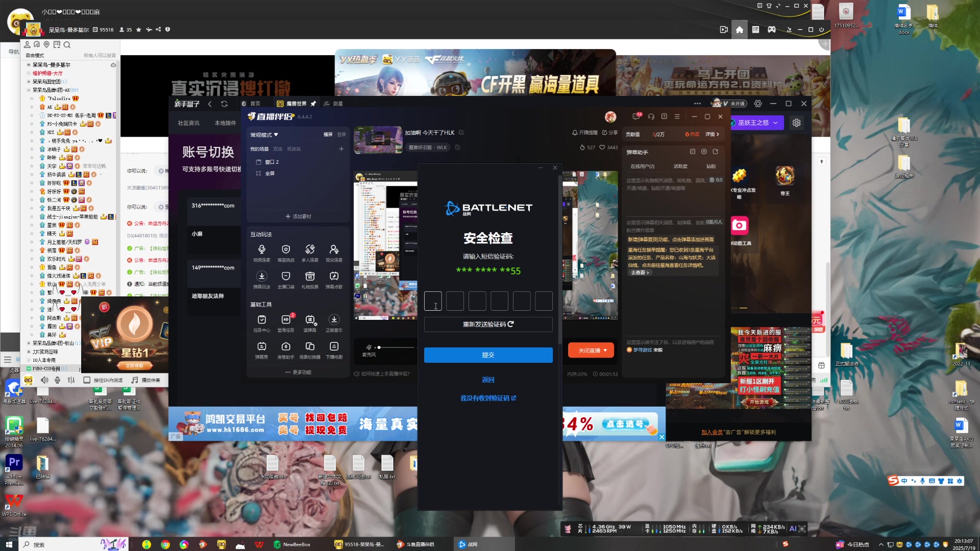Open hamburger menu in 直播伴侣 title bar
This screenshot has height=551, width=980.
coord(677,116)
